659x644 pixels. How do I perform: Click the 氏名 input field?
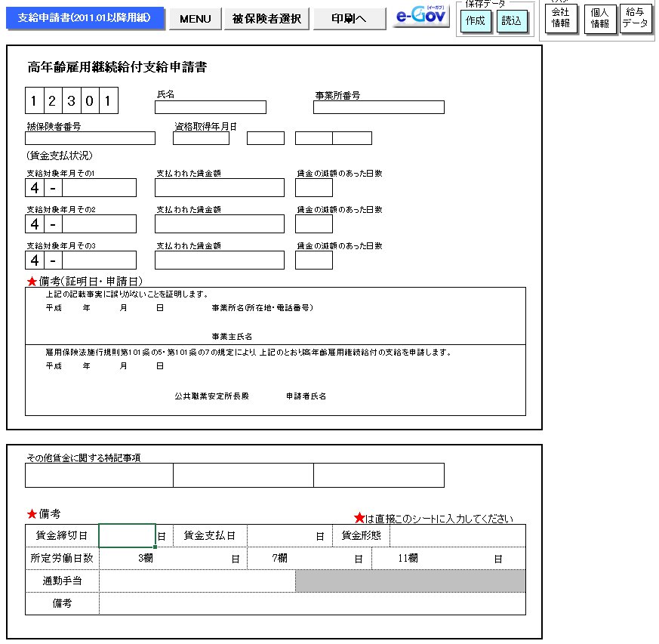(210, 107)
